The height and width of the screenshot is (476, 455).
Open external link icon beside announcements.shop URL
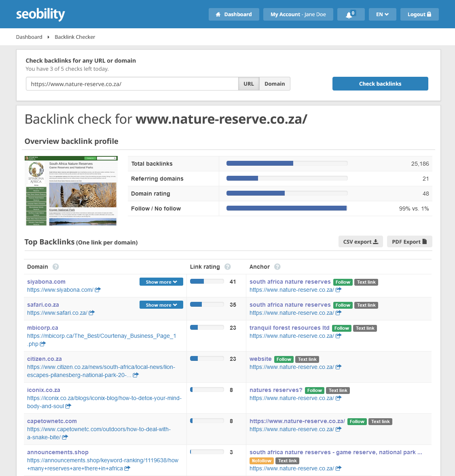(127, 468)
